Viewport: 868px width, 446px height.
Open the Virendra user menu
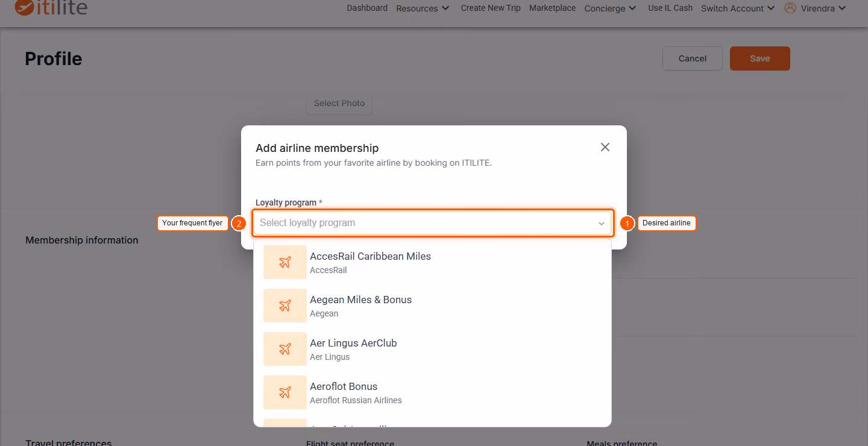point(823,8)
